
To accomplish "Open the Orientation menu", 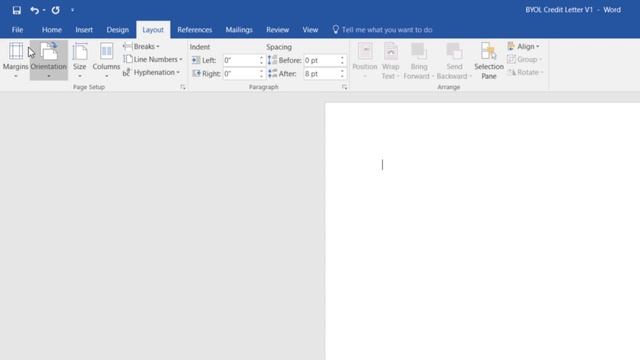I will click(49, 60).
